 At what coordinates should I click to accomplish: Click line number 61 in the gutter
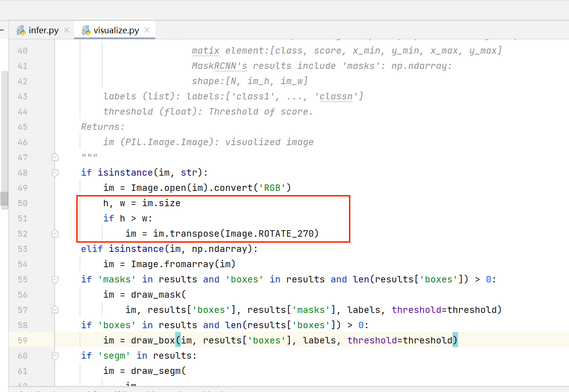(x=22, y=371)
